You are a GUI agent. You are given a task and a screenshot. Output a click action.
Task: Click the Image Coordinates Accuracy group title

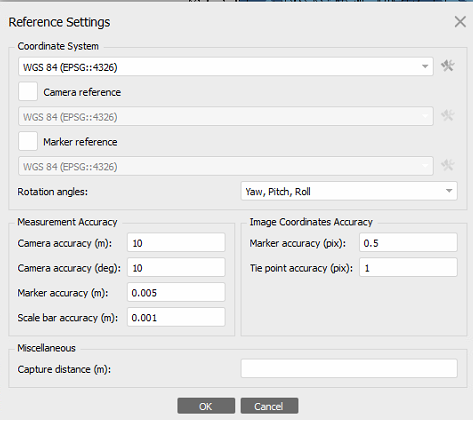[311, 222]
